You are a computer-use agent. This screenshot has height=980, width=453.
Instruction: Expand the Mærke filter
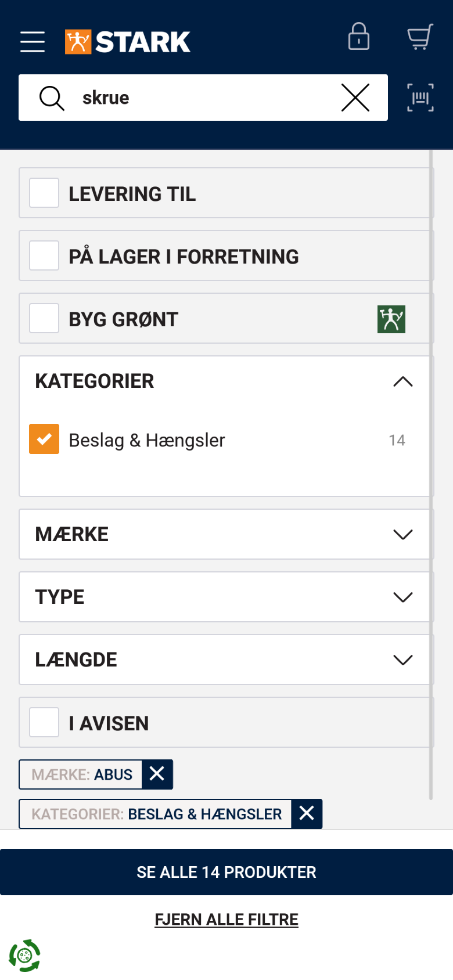coord(402,534)
